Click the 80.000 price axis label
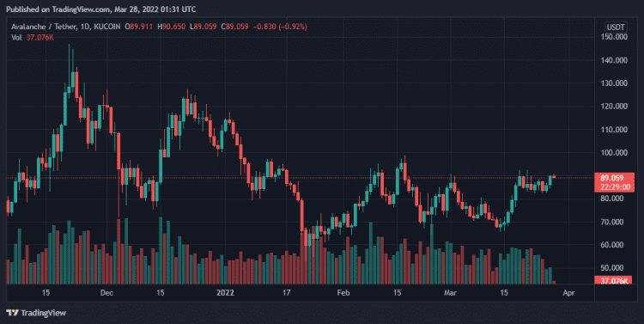 click(612, 199)
